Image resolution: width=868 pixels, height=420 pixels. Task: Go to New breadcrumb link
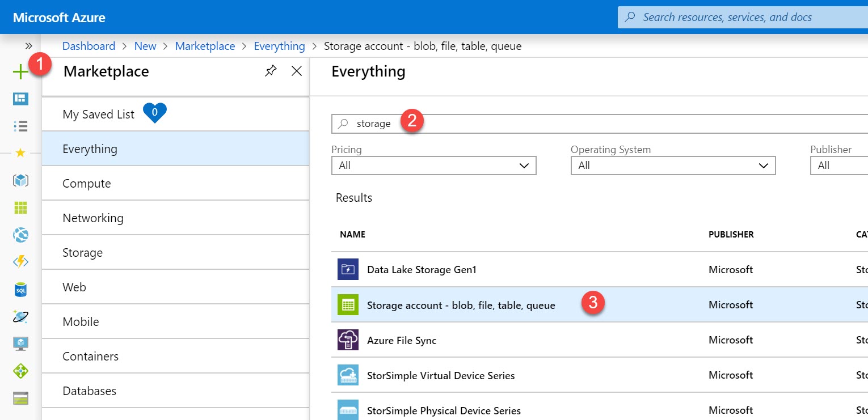tap(145, 46)
